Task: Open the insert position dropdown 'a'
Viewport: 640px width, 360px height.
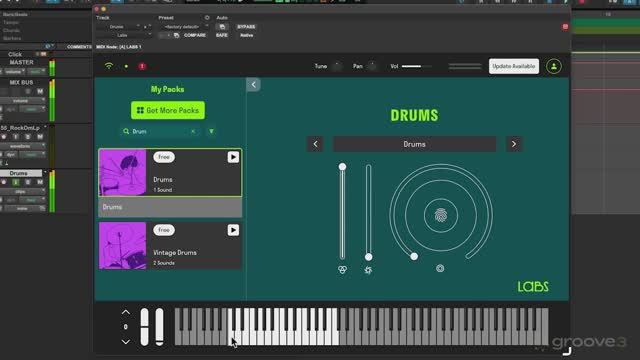Action: pos(147,27)
